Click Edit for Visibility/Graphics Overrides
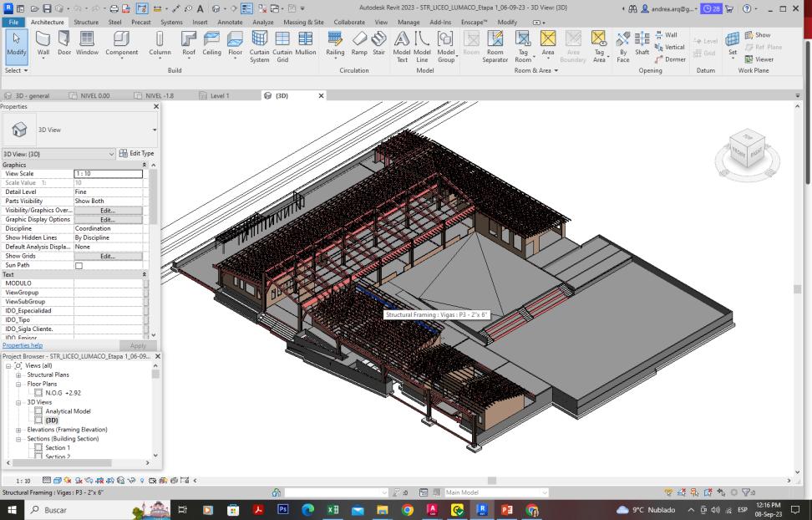Viewport: 812px width, 520px height. (x=108, y=211)
